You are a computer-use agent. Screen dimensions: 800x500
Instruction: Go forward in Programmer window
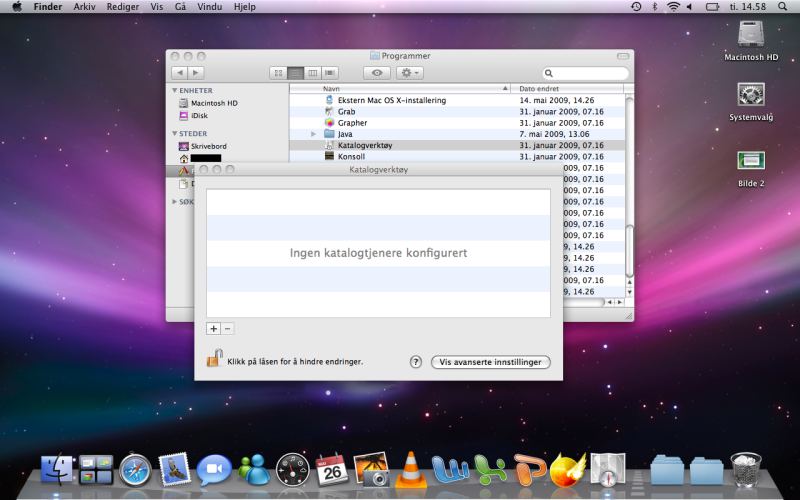tap(196, 73)
